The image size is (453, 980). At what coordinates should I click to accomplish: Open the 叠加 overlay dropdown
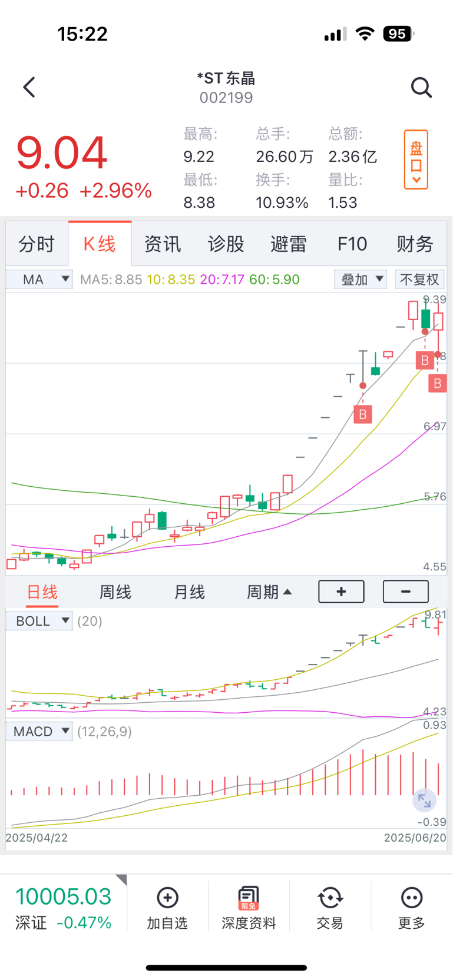(x=361, y=279)
